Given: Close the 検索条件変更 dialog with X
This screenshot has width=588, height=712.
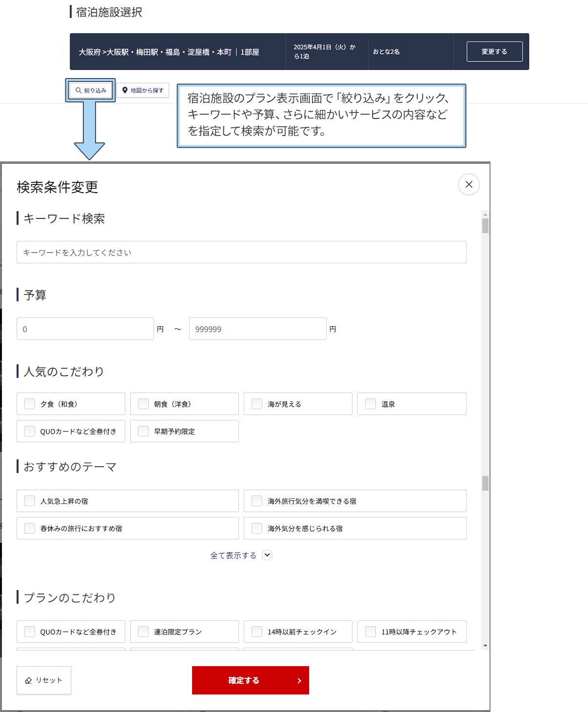Looking at the screenshot, I should point(469,184).
